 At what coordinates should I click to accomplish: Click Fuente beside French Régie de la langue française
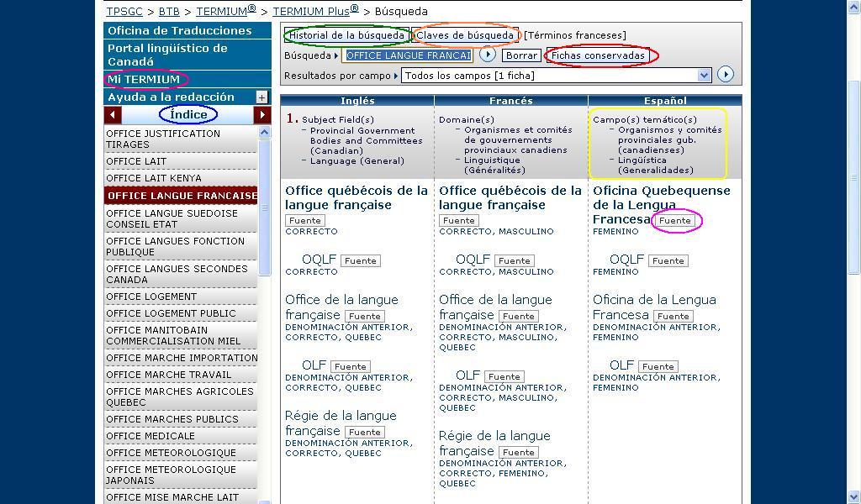[x=519, y=453]
